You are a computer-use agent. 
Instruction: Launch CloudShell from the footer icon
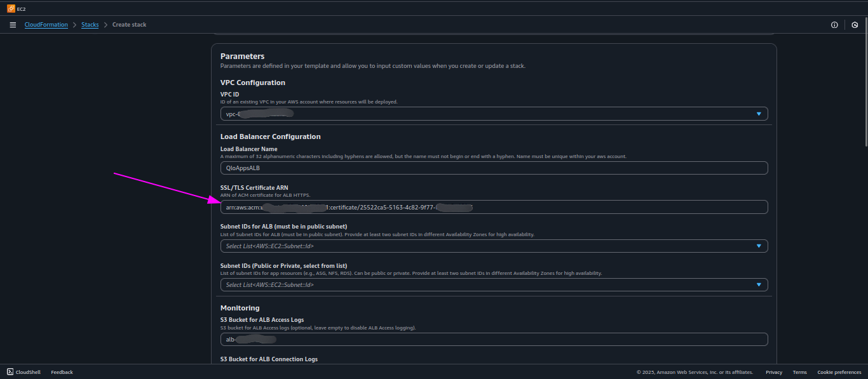(10, 372)
